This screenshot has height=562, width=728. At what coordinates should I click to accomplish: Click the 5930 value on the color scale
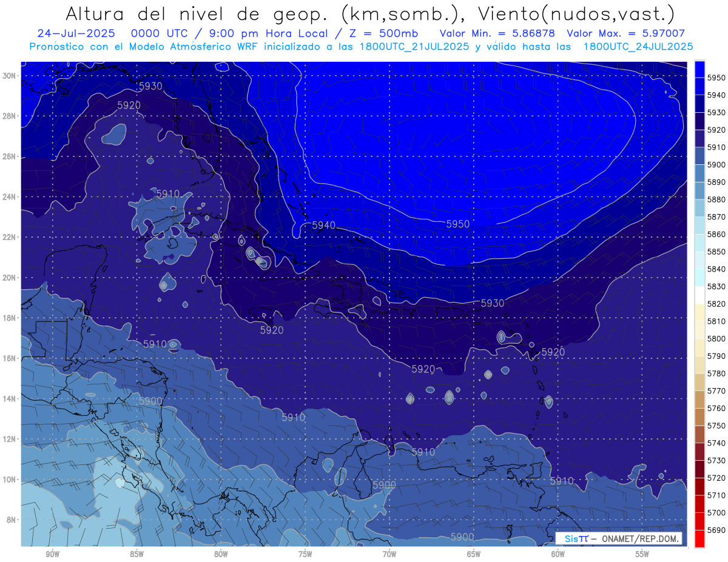[716, 113]
